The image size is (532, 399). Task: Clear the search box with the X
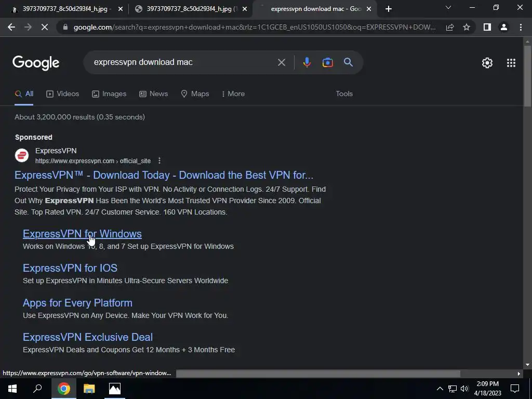pos(282,62)
